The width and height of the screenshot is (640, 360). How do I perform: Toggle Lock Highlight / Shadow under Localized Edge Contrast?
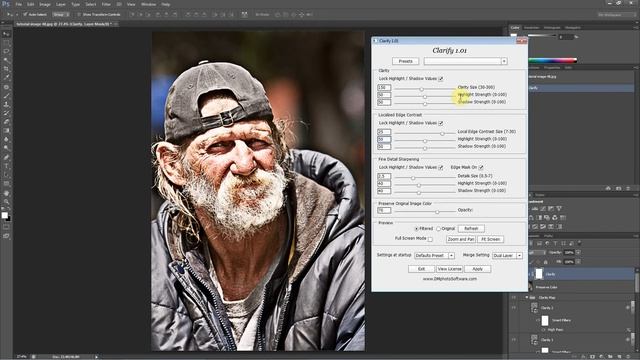point(441,123)
